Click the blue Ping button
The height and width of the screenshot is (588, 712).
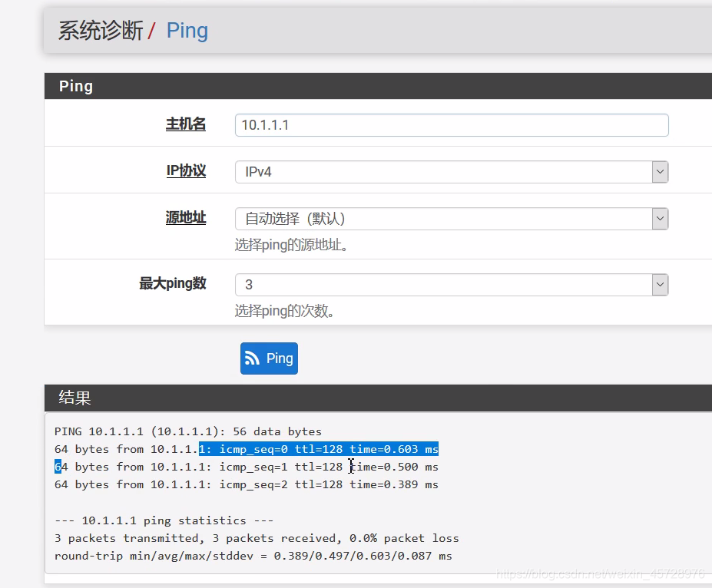click(x=269, y=358)
